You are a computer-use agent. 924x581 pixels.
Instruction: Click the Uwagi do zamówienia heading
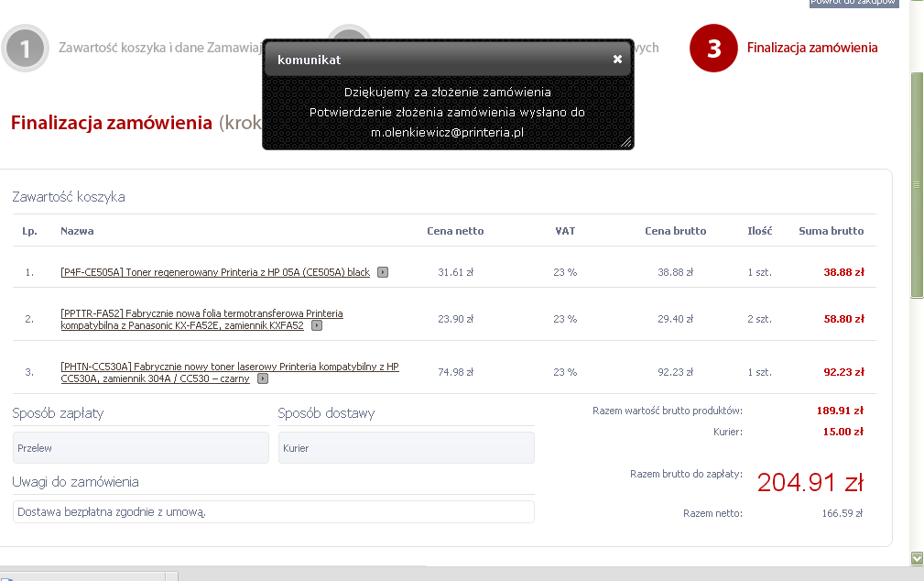[75, 482]
